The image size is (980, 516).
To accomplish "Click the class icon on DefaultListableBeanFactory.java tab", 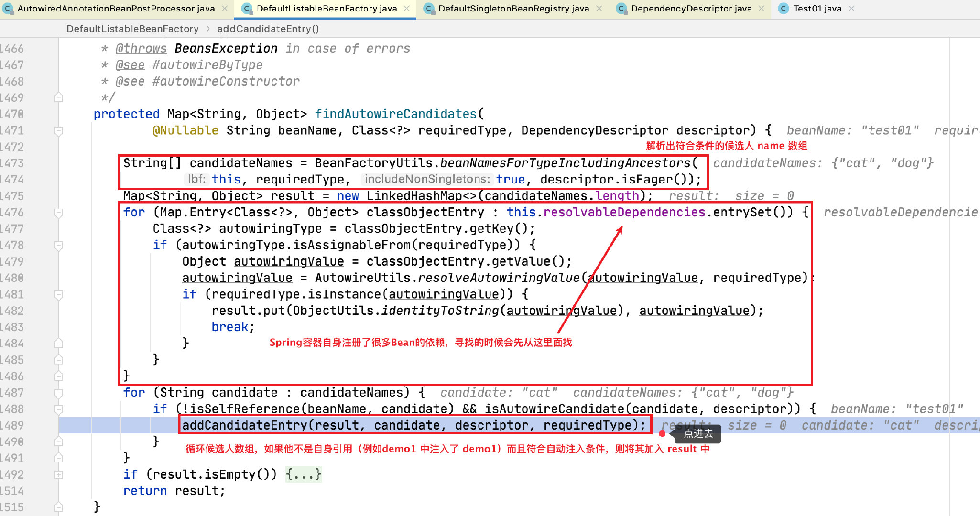I will point(247,9).
